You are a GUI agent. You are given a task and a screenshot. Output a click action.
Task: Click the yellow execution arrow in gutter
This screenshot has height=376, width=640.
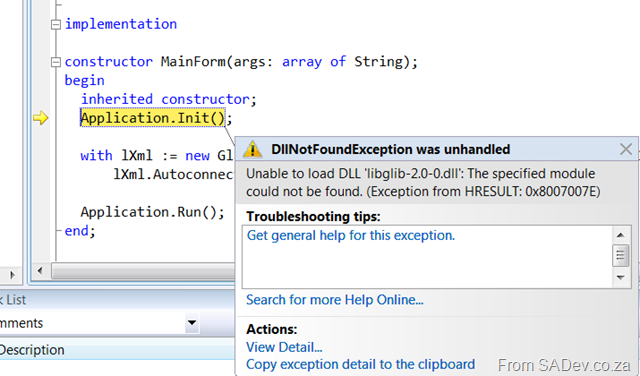(x=40, y=118)
